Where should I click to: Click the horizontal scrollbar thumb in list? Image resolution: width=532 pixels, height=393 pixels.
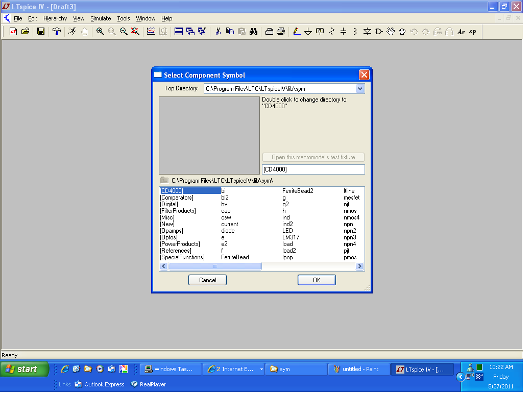click(215, 266)
